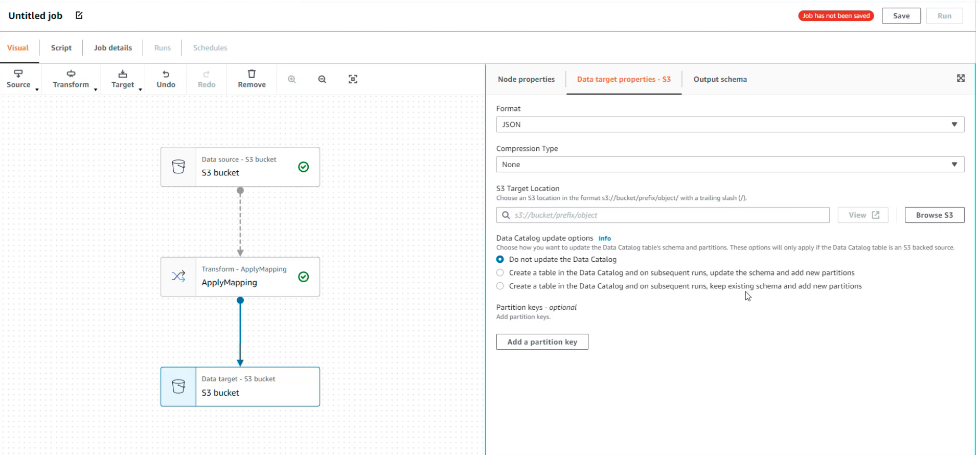Select Do not update the Data Catalog
Viewport: 980px width, 455px height.
click(x=500, y=260)
